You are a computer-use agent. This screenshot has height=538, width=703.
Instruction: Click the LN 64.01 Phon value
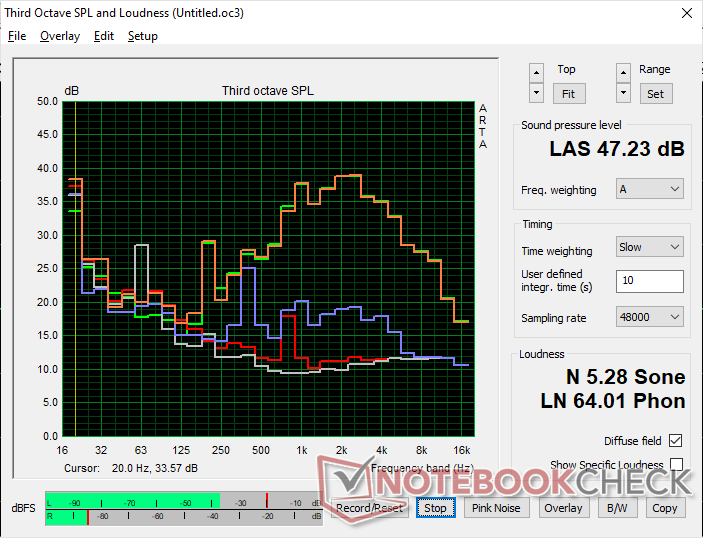coord(613,401)
